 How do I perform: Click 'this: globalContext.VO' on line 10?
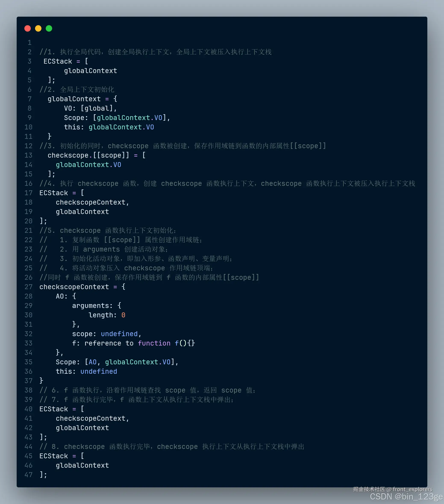109,127
